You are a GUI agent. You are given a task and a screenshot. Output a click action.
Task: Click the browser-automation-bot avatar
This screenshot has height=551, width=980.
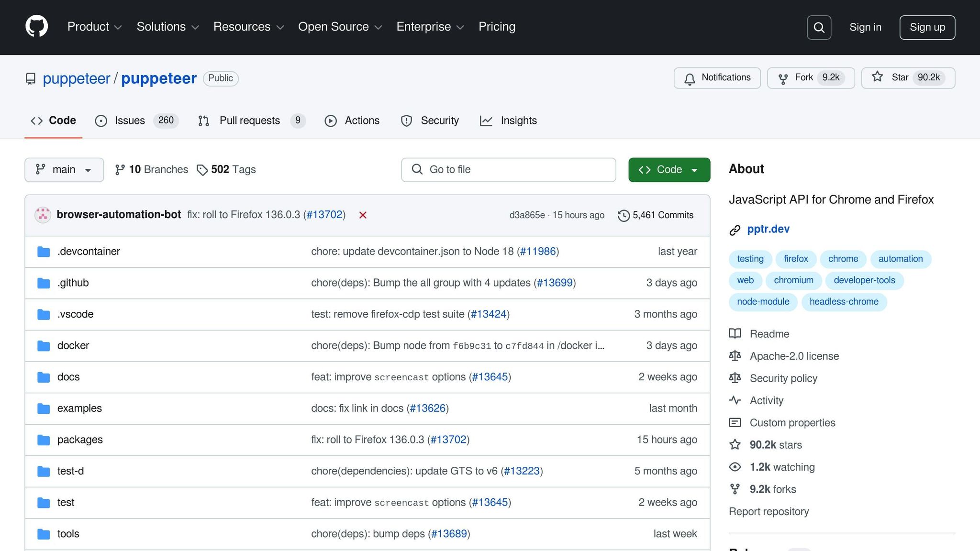43,215
